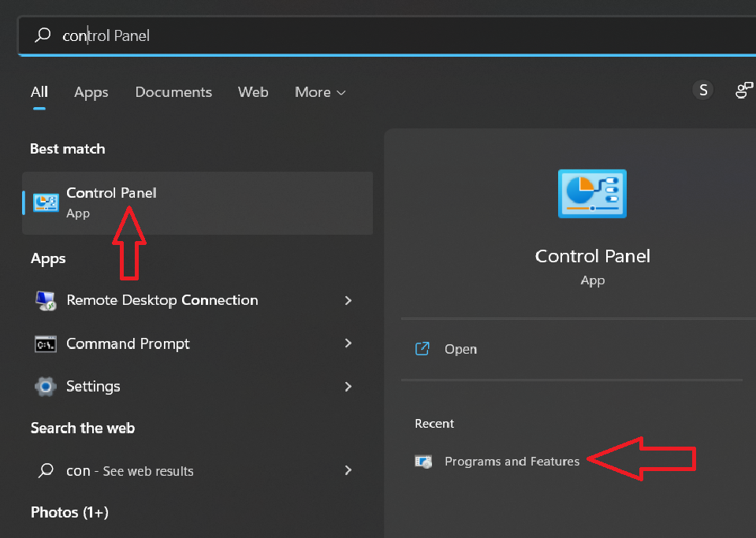
Task: Click the Open external-link icon
Action: pyautogui.click(x=423, y=349)
